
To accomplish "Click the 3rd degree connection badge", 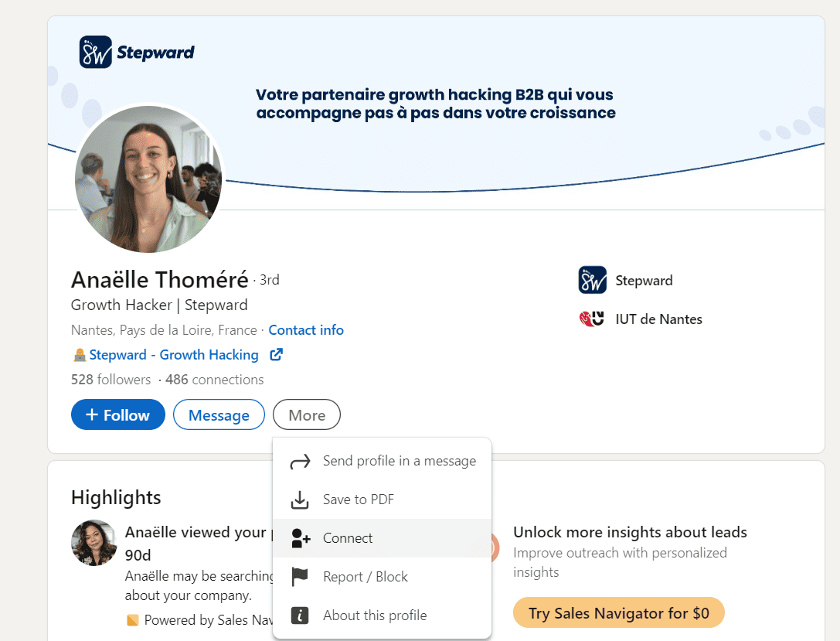I will click(269, 280).
